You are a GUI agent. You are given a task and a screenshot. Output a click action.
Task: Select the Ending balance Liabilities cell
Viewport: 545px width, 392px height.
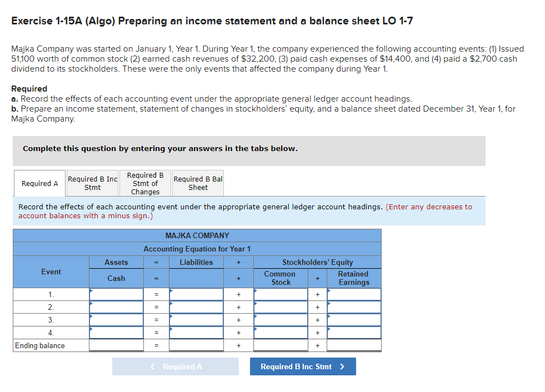tap(196, 345)
